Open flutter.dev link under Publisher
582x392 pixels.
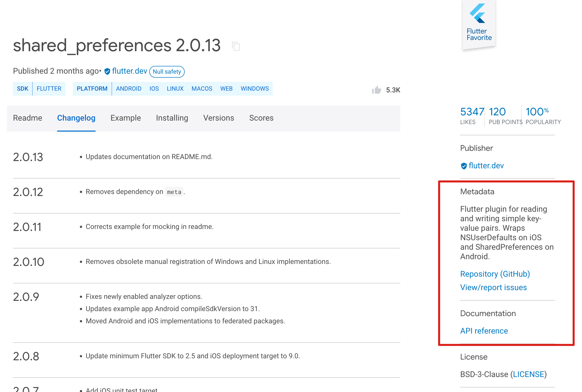tap(486, 166)
